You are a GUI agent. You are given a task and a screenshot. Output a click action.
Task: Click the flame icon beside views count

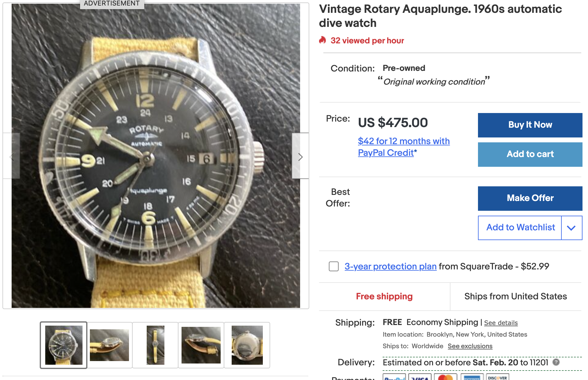[322, 40]
